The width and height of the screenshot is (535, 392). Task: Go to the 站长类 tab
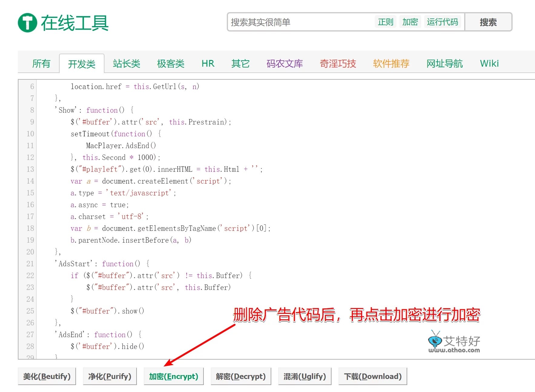[x=126, y=64]
